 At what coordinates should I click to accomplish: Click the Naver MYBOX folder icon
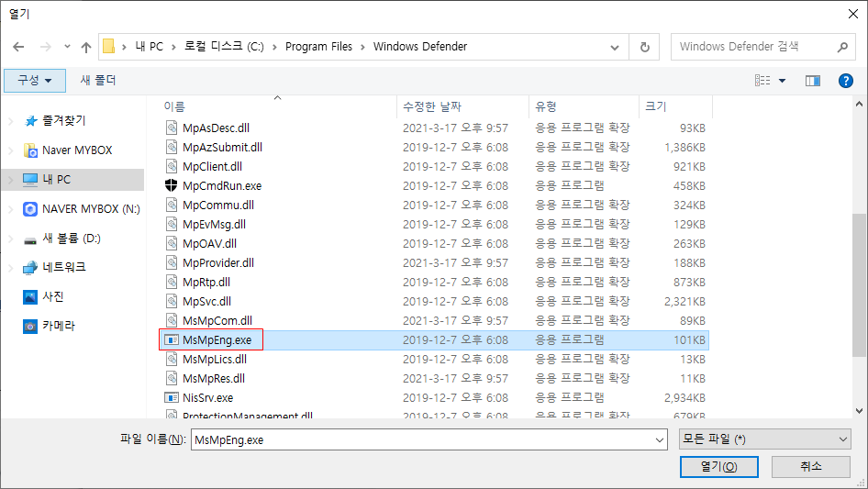pyautogui.click(x=30, y=150)
